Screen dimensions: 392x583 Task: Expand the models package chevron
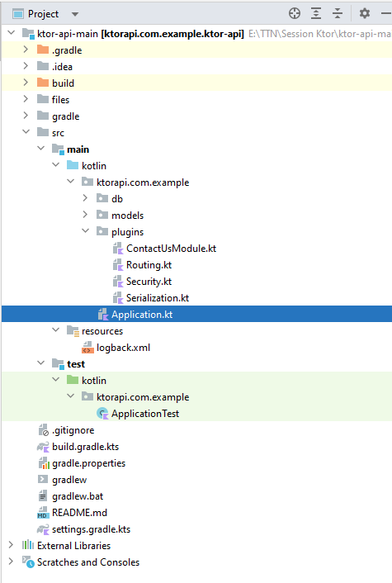[85, 215]
